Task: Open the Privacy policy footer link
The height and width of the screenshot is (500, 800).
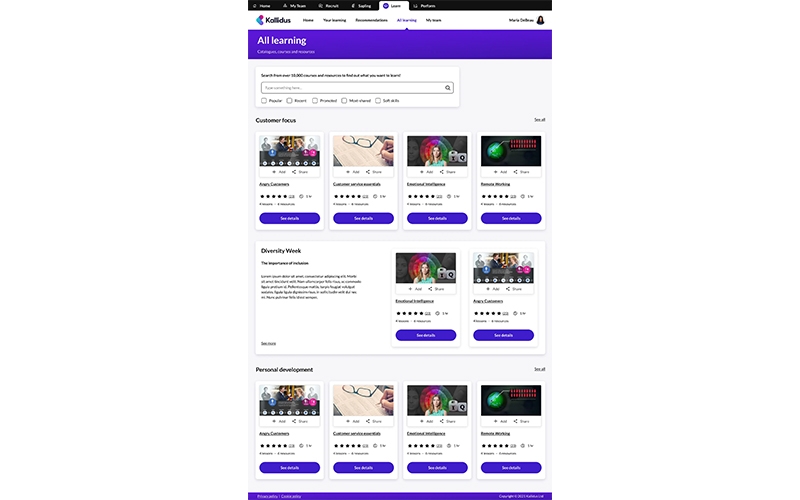Action: click(x=267, y=496)
